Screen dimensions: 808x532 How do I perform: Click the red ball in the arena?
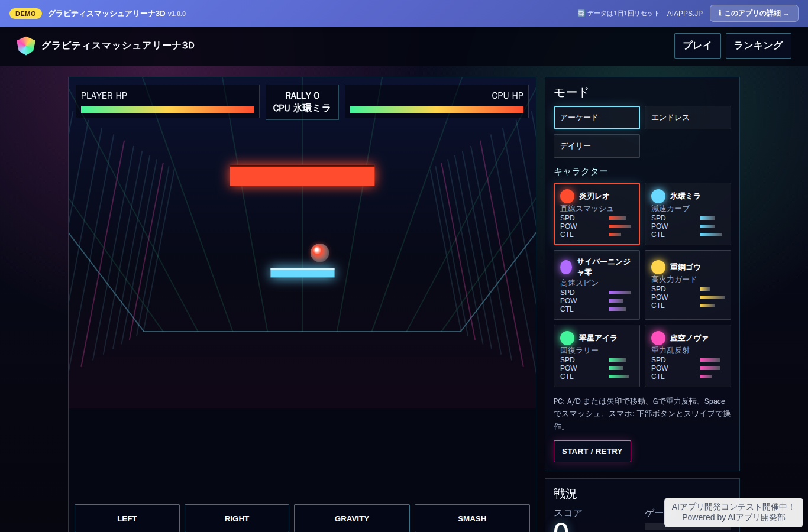click(319, 252)
